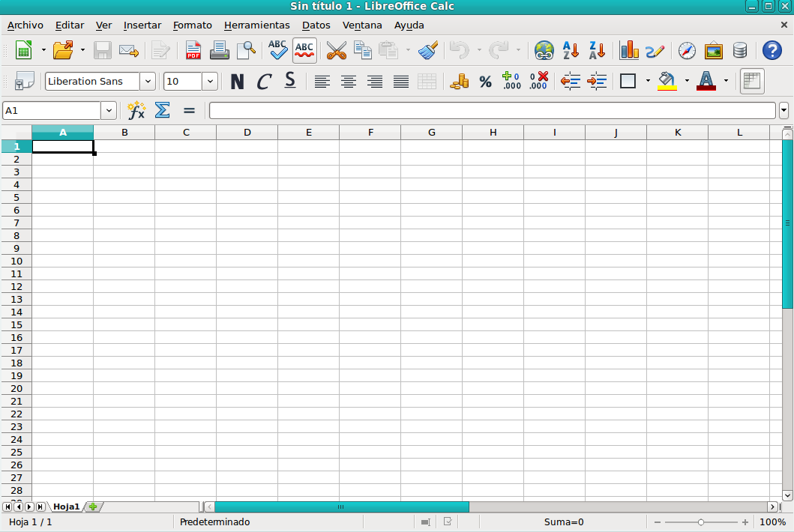Open the Function Wizard fx button
Screen dimensions: 794x532
(x=136, y=110)
